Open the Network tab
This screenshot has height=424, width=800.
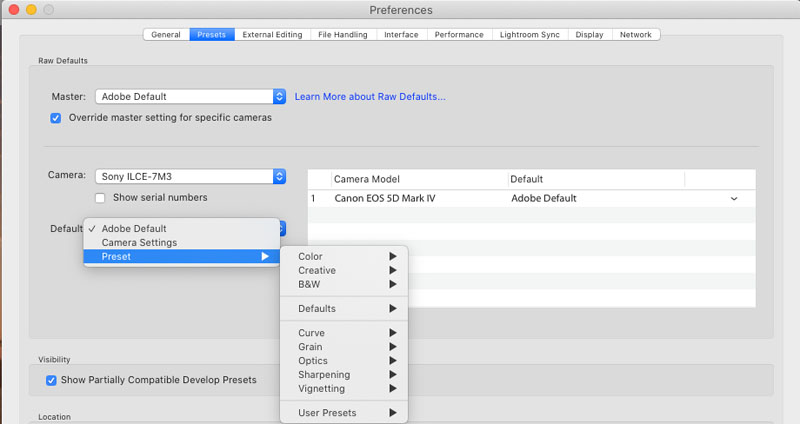click(x=636, y=35)
